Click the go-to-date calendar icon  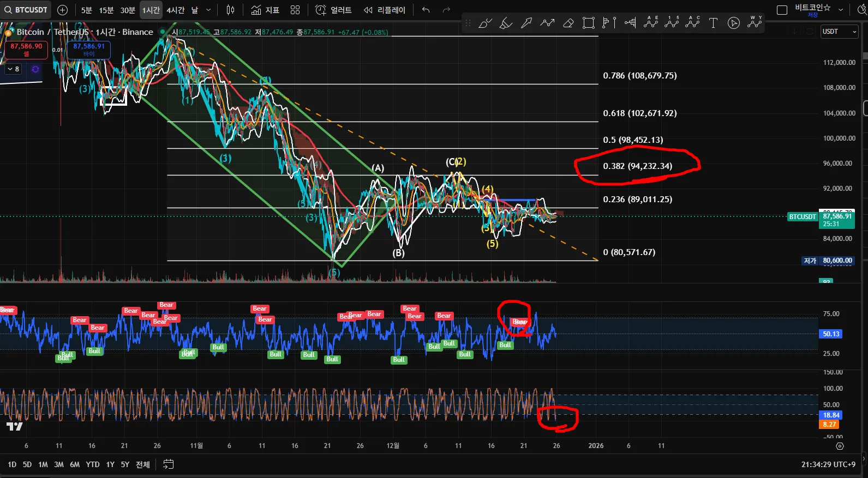[169, 464]
